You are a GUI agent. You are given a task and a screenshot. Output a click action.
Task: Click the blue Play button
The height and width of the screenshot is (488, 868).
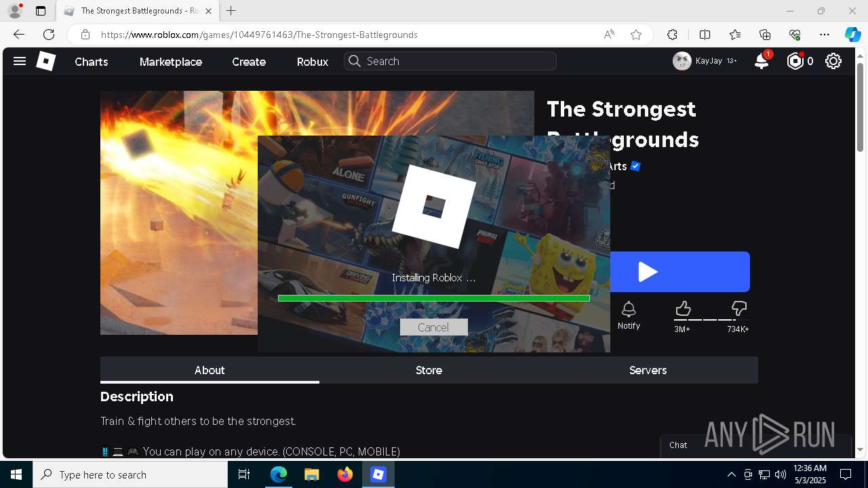(680, 272)
